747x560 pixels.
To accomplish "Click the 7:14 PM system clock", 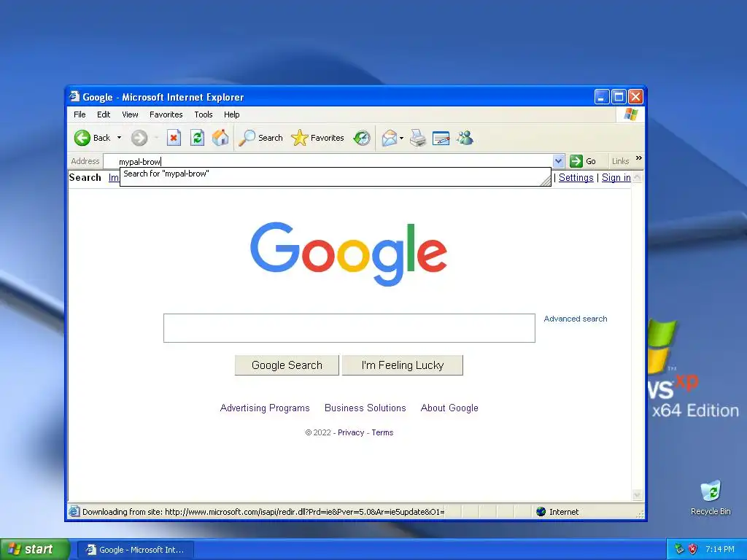I will (720, 549).
